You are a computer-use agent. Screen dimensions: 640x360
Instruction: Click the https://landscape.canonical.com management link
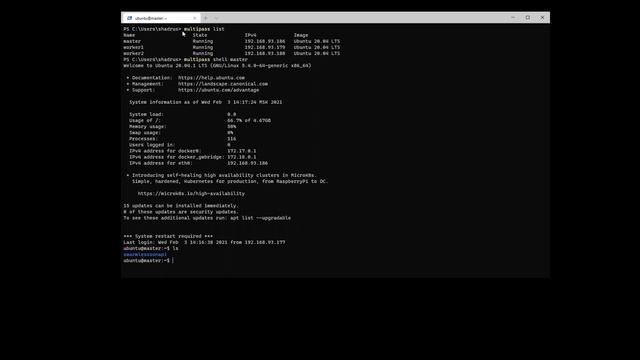pyautogui.click(x=223, y=84)
